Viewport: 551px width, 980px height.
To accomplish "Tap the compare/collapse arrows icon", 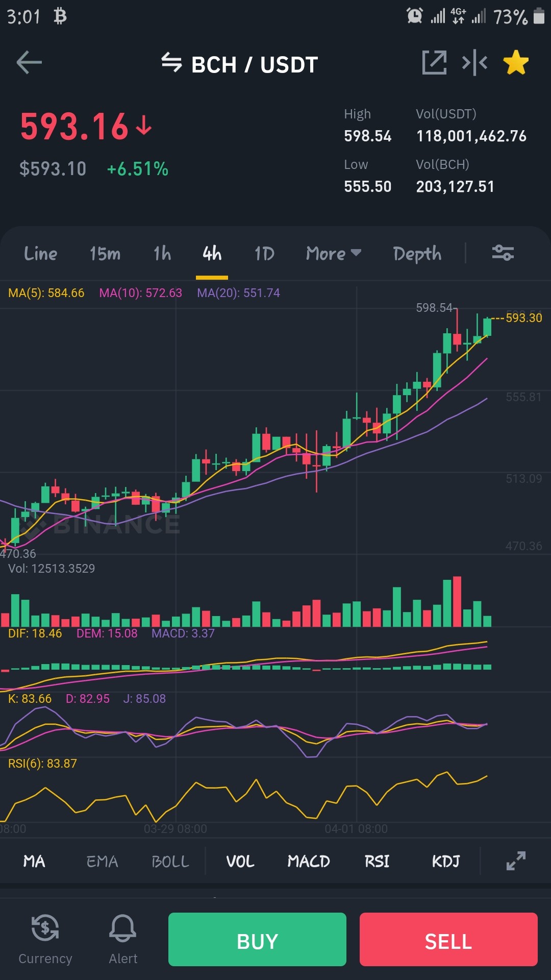I will [474, 63].
